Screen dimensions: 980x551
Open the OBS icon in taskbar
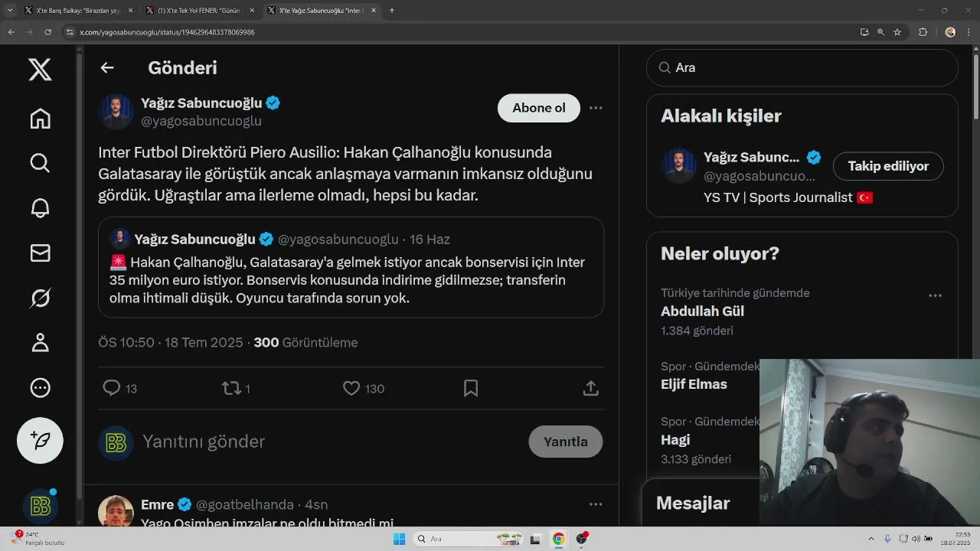[x=581, y=539]
